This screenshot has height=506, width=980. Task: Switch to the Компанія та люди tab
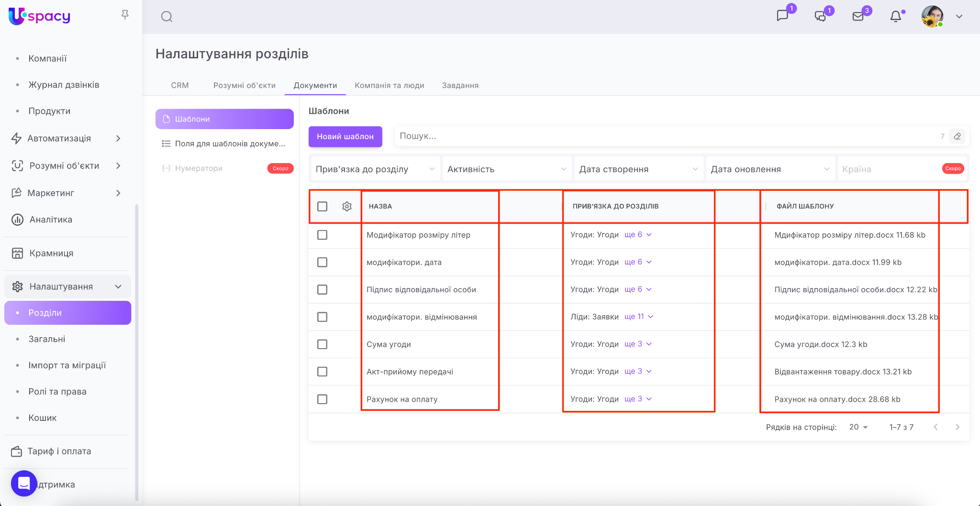point(389,85)
